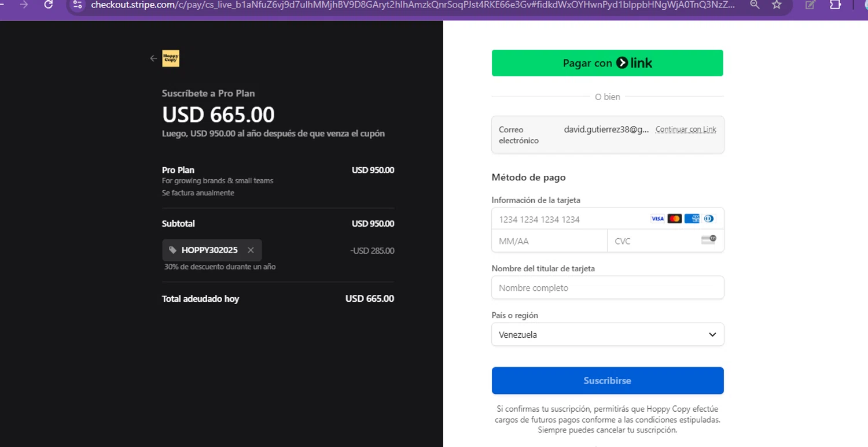Click the Hoppy Copy yellow logo
This screenshot has height=447, width=868.
pos(171,58)
